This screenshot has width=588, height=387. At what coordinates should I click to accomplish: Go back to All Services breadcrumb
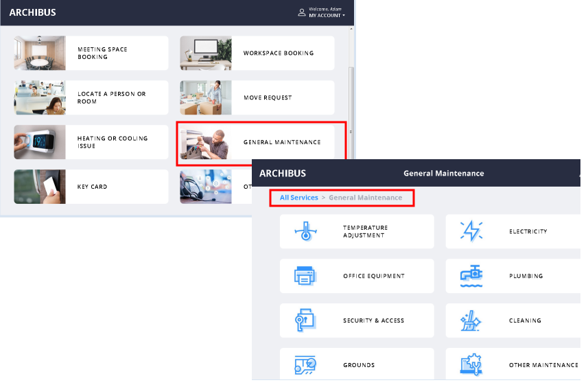[299, 198]
